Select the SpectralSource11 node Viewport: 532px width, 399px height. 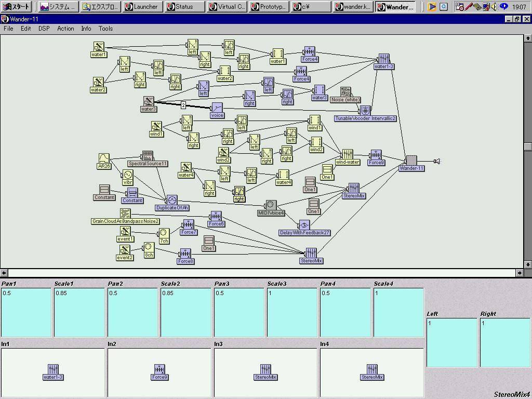coord(148,159)
